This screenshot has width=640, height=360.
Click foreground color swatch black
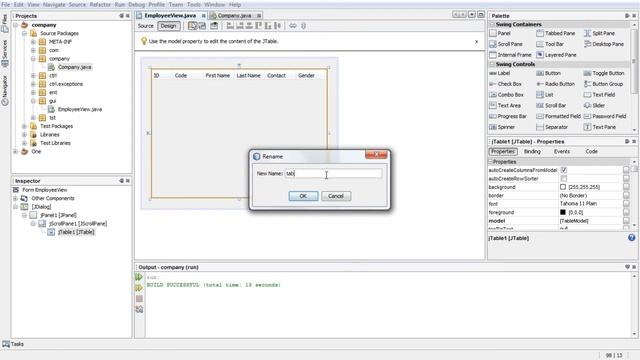(563, 212)
